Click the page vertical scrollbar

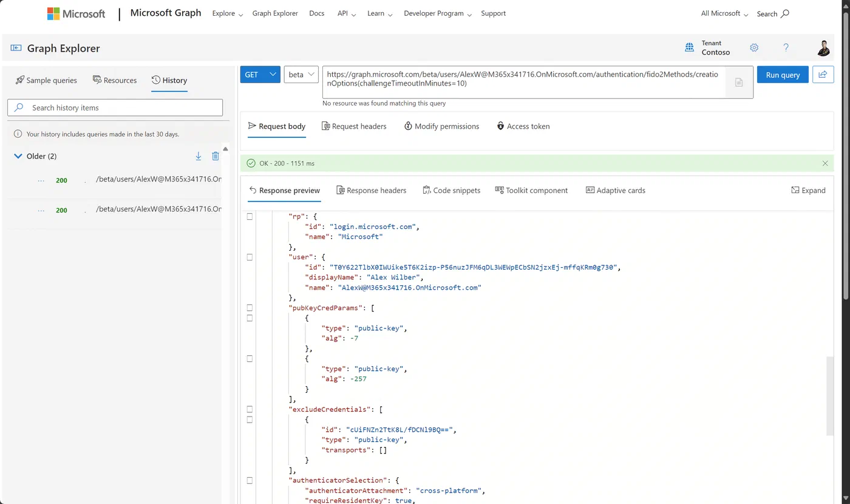846,155
